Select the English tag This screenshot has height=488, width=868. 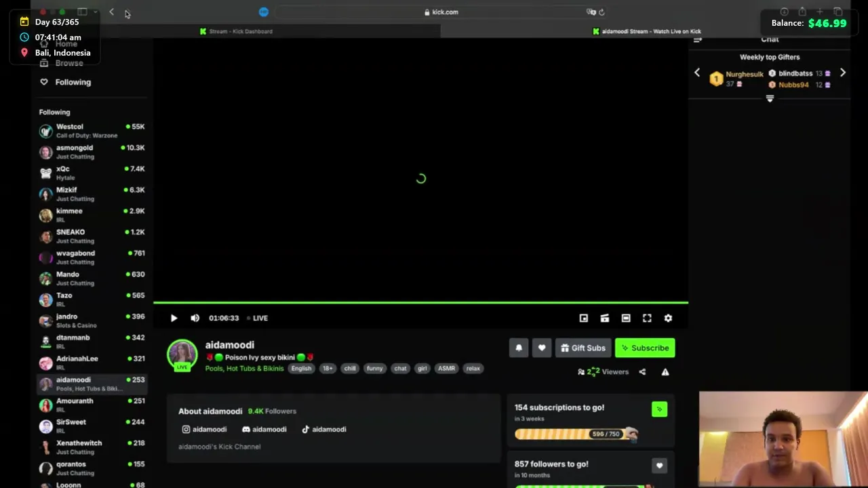click(x=301, y=369)
